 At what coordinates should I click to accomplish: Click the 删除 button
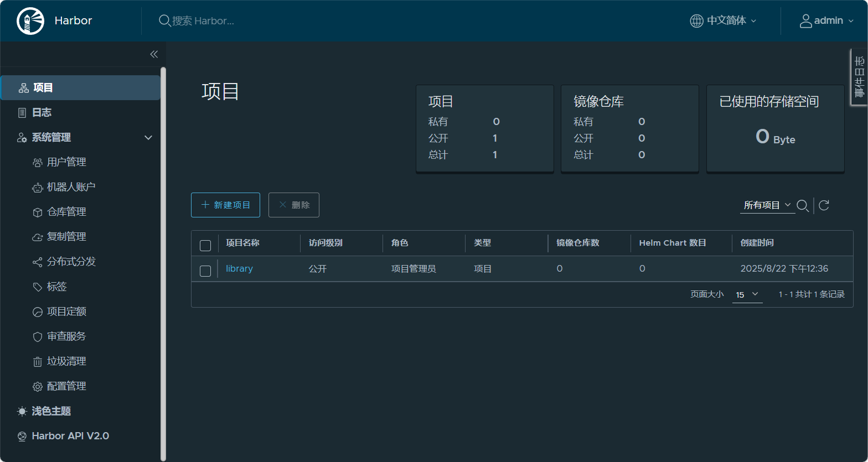click(293, 205)
